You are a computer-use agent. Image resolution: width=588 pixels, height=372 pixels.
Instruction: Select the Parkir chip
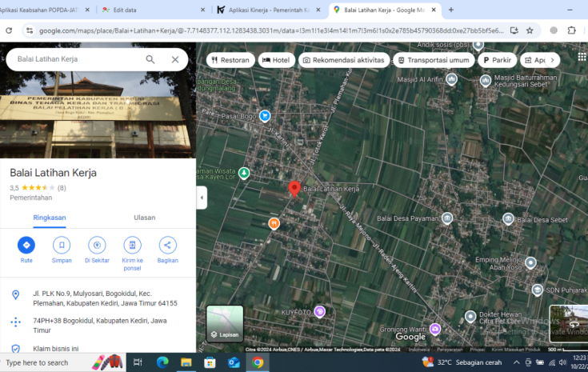point(498,60)
